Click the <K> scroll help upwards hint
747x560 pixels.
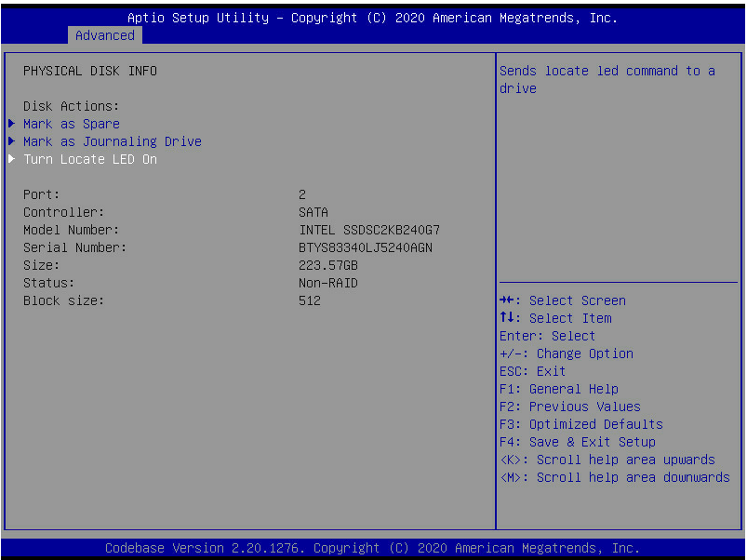(607, 460)
